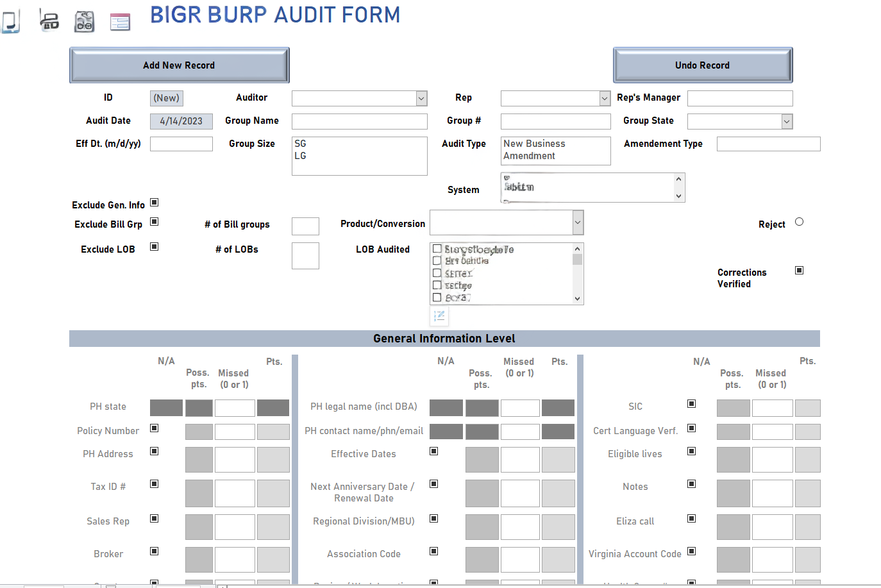Click the Missed field for PH legal name
Viewport: 881px width, 588px height.
click(520, 408)
